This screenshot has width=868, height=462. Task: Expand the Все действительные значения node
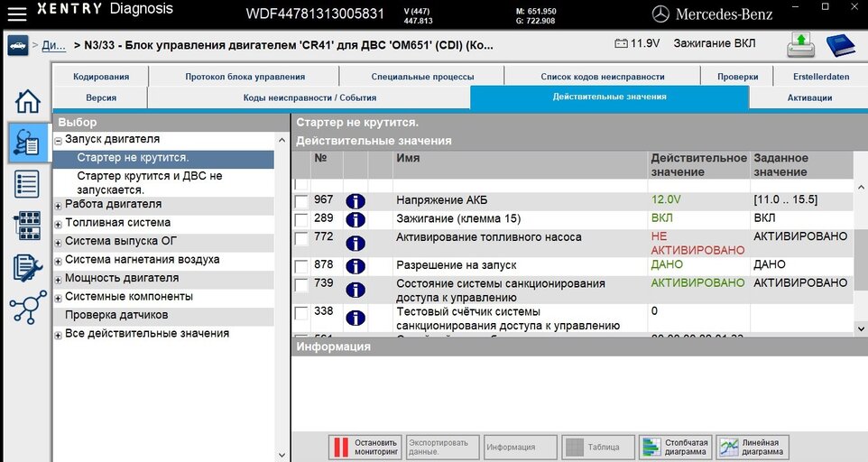coord(59,335)
